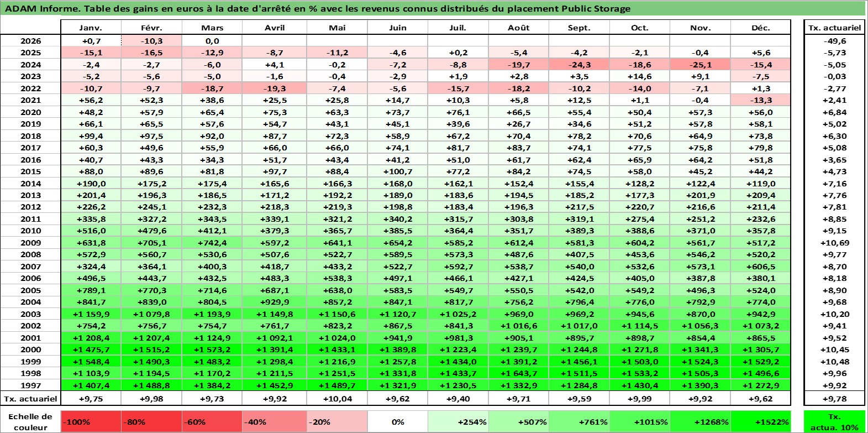The height and width of the screenshot is (433, 868).
Task: Click the '+100,7' cell in June 2015
Action: (x=397, y=171)
